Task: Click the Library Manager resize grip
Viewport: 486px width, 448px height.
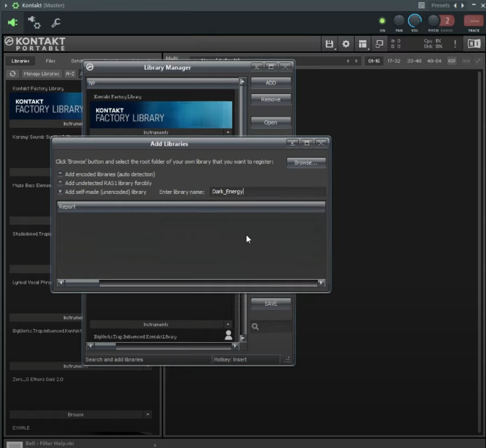Action: coord(287,360)
